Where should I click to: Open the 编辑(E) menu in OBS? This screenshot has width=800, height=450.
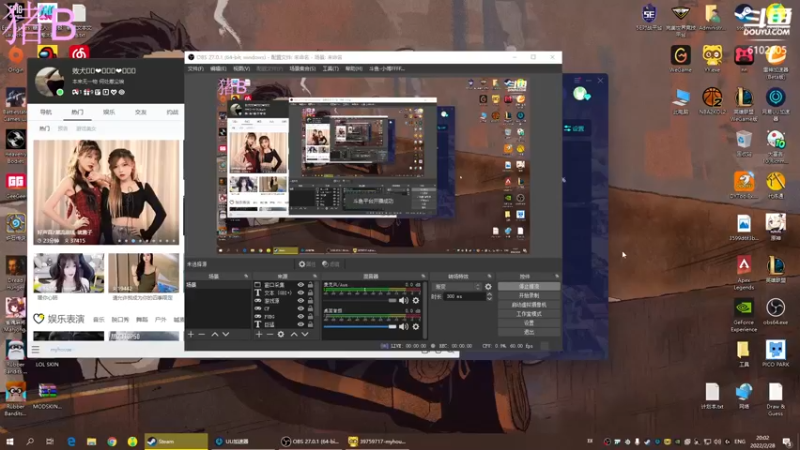[218, 68]
